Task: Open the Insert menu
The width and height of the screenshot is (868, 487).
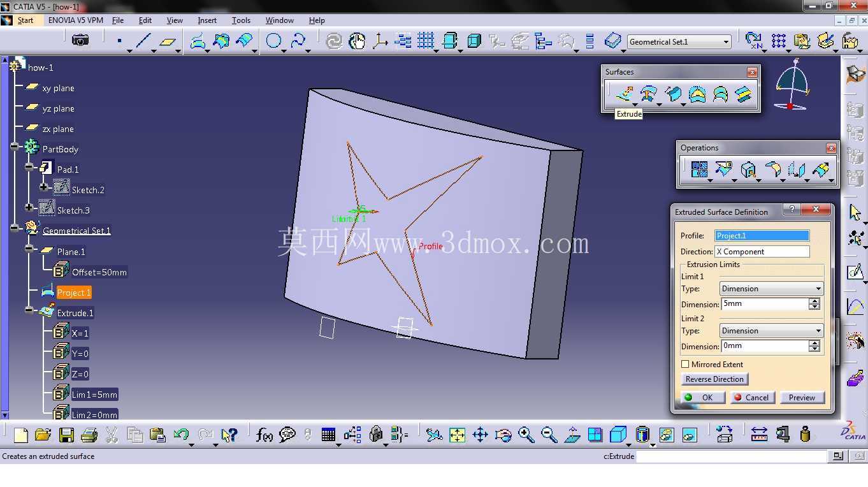Action: tap(207, 20)
